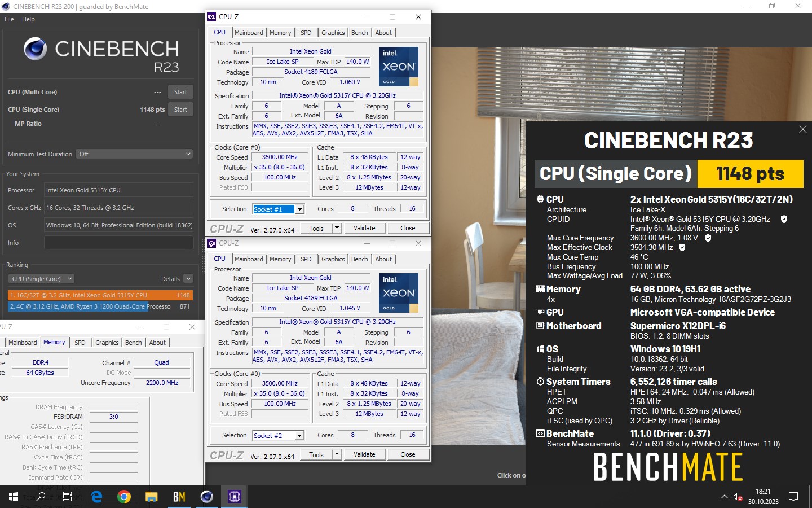This screenshot has width=812, height=508.
Task: Open Ranking CPU (Single Core) dropdown
Action: [x=41, y=279]
